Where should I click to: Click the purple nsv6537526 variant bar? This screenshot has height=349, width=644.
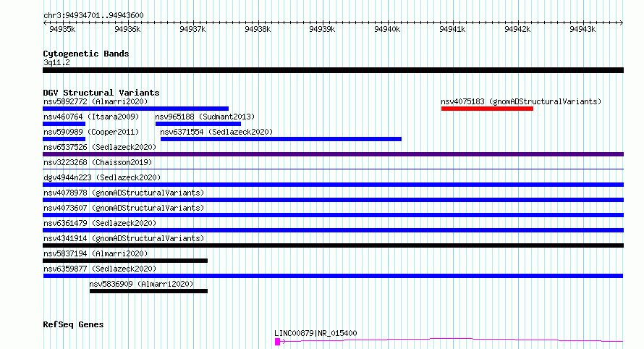[333, 154]
